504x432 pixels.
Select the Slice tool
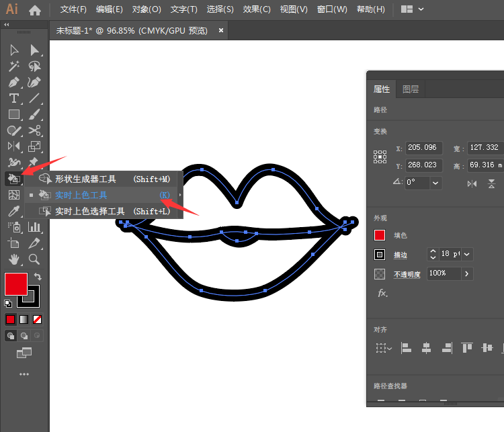tap(34, 243)
